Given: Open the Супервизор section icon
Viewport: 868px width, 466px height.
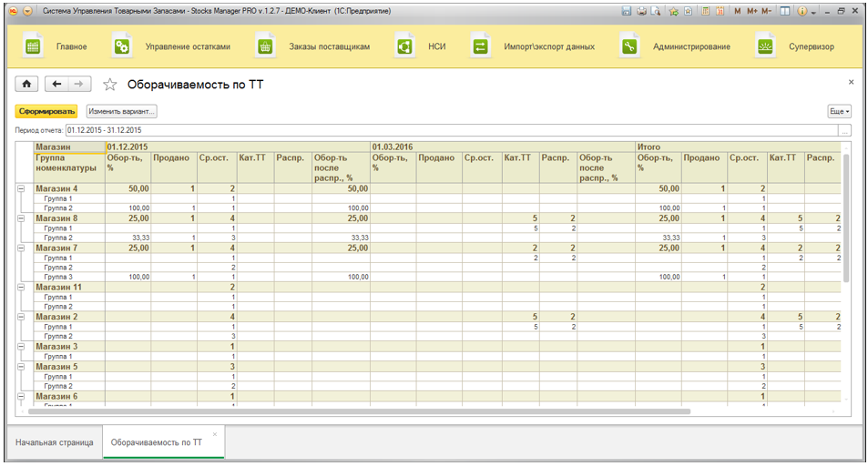Looking at the screenshot, I should (765, 46).
